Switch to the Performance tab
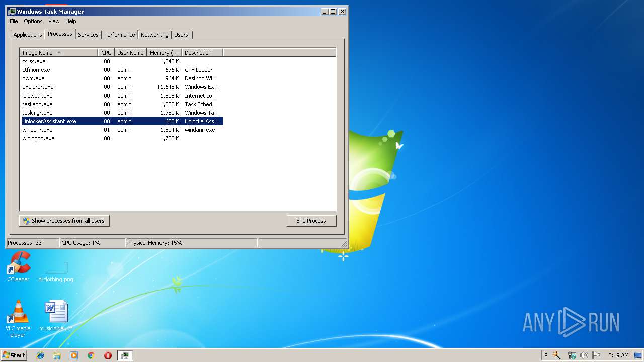 (120, 35)
